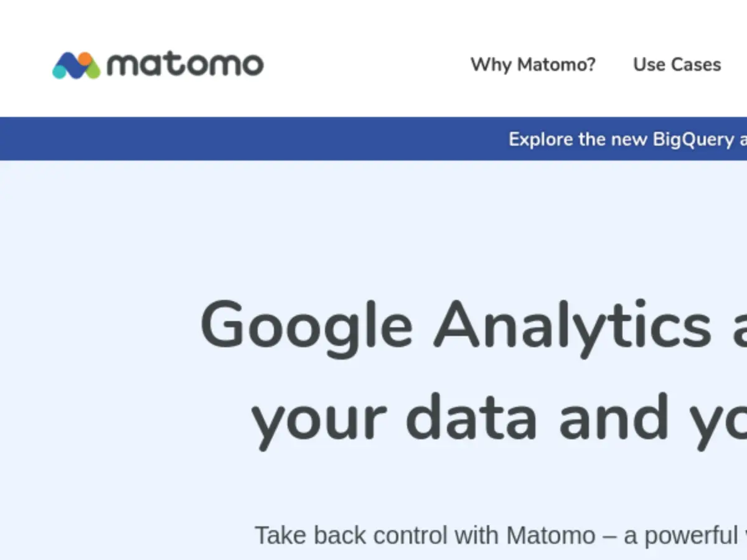Expand the Use Cases navigation dropdown
The height and width of the screenshot is (560, 747).
pos(676,65)
